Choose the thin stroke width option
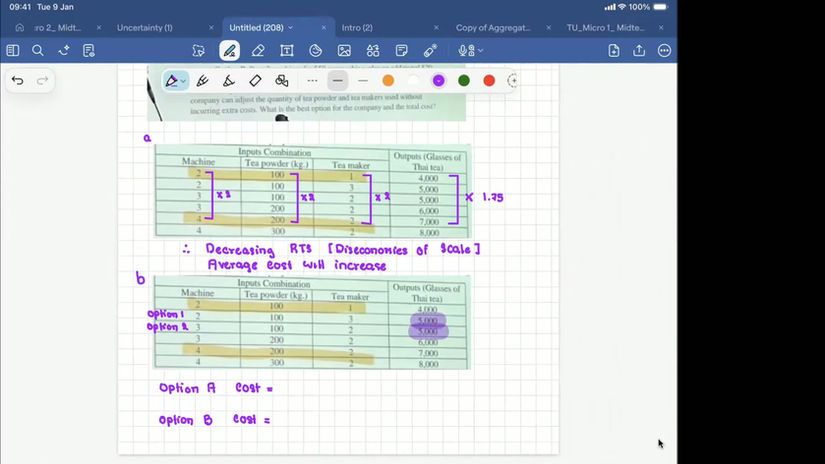Image resolution: width=825 pixels, height=464 pixels. 363,80
